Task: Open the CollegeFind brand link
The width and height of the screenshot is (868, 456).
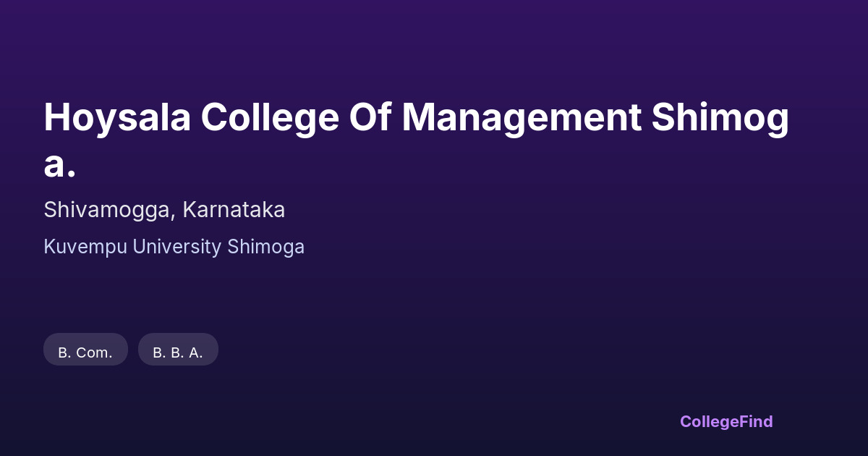Action: coord(726,421)
